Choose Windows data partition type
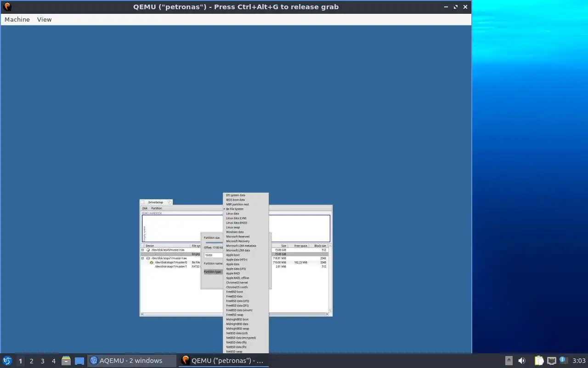The width and height of the screenshot is (588, 368). click(x=246, y=232)
